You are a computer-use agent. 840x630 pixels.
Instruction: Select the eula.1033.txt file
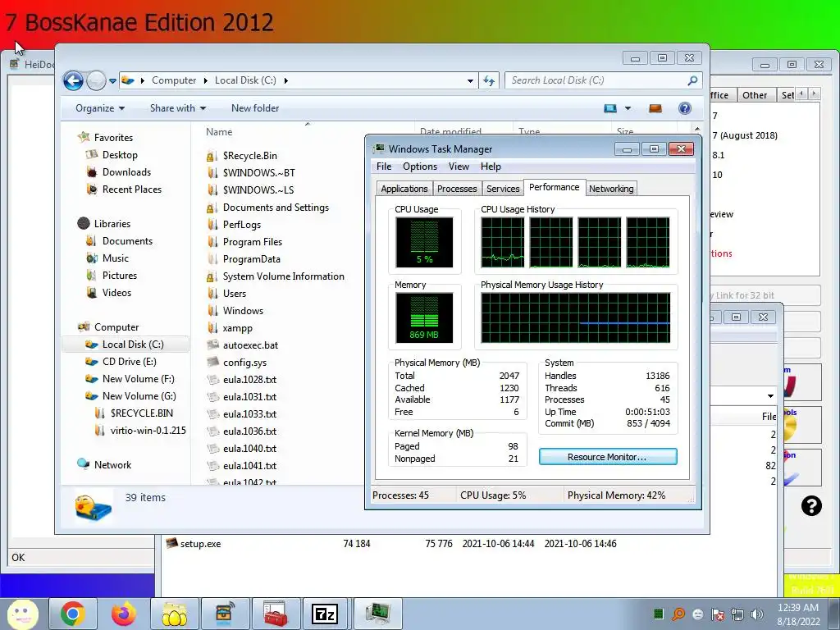pyautogui.click(x=249, y=414)
